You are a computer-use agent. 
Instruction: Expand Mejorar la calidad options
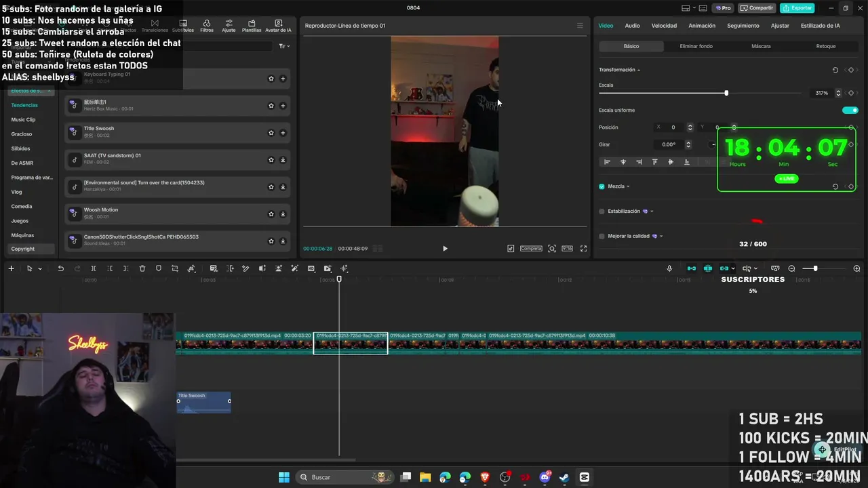[x=661, y=237]
